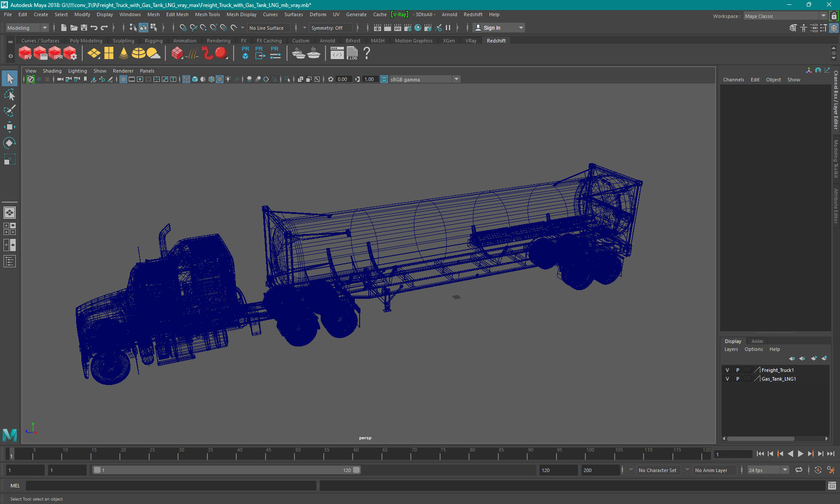Toggle wireframe shading in viewport

(x=186, y=79)
